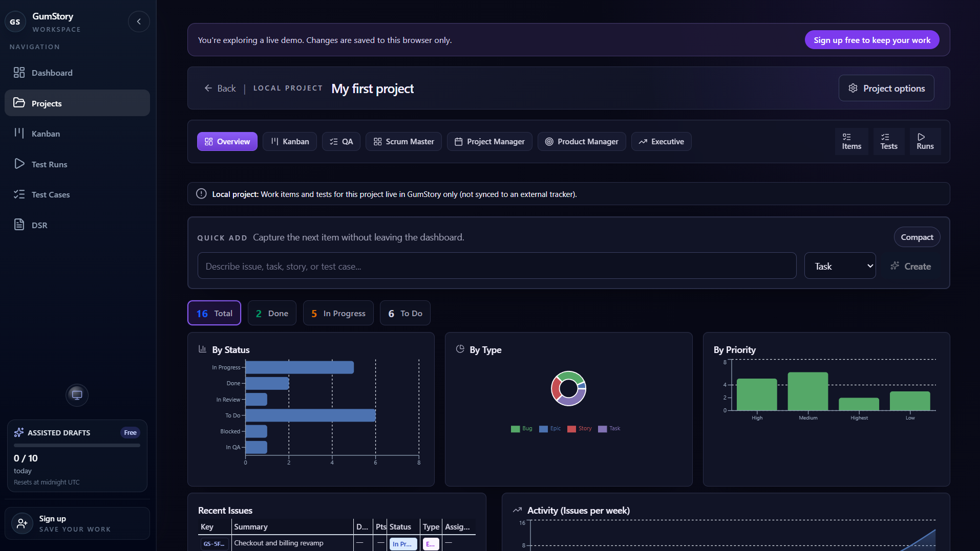
Task: Click the High priority bar
Action: click(x=757, y=394)
